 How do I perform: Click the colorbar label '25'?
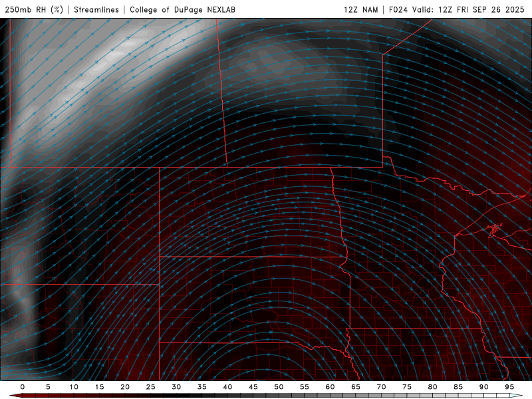point(151,387)
